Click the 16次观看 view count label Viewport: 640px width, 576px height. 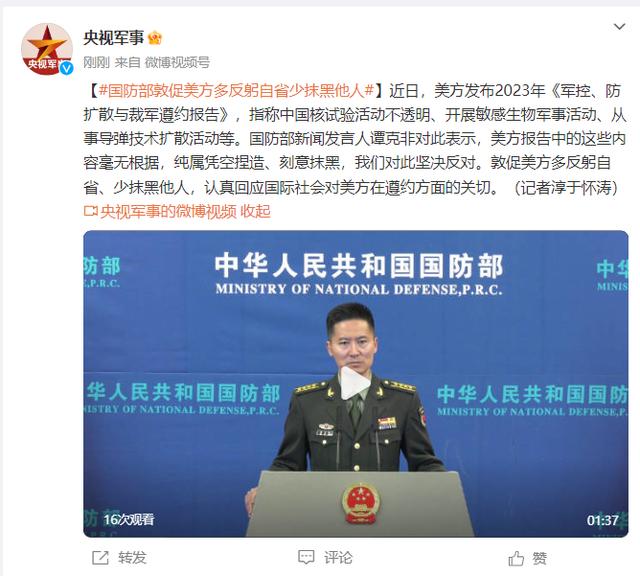(x=129, y=519)
